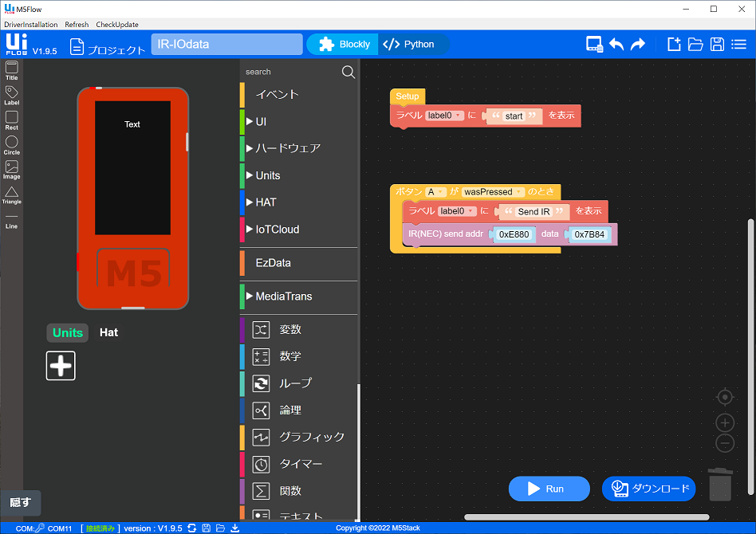
Task: Open the list menu icon in the header
Action: point(738,45)
